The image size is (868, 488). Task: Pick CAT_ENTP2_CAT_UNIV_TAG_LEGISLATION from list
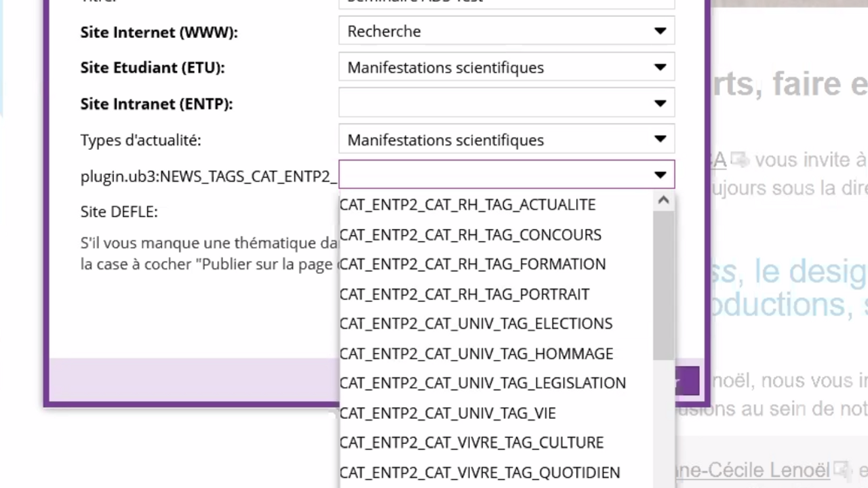point(483,383)
